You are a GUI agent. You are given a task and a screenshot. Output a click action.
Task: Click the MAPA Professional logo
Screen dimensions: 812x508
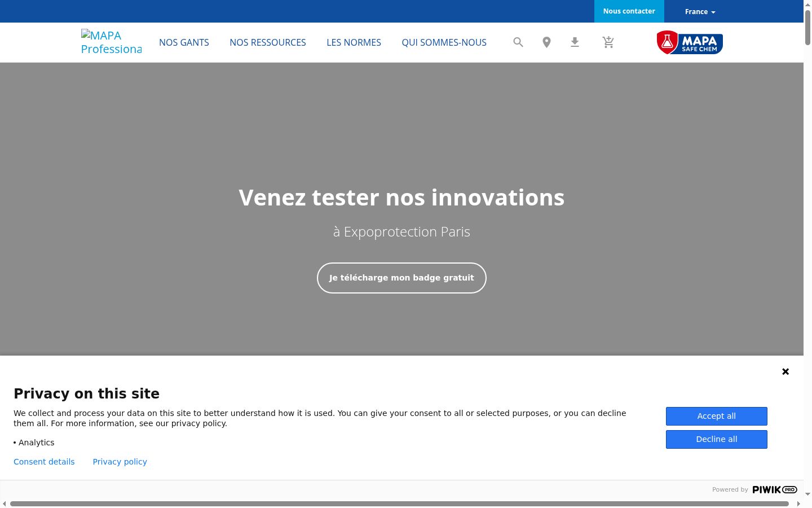coord(112,42)
